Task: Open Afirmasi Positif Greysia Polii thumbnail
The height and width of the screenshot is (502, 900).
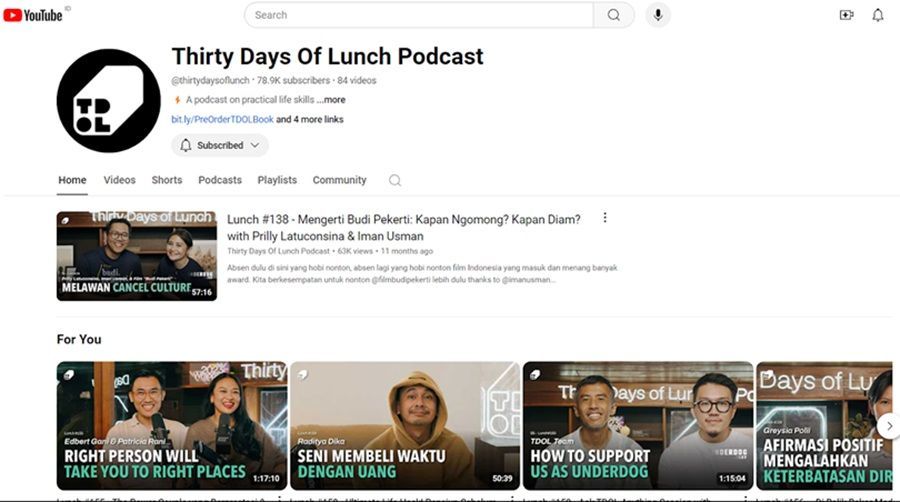Action: point(824,426)
